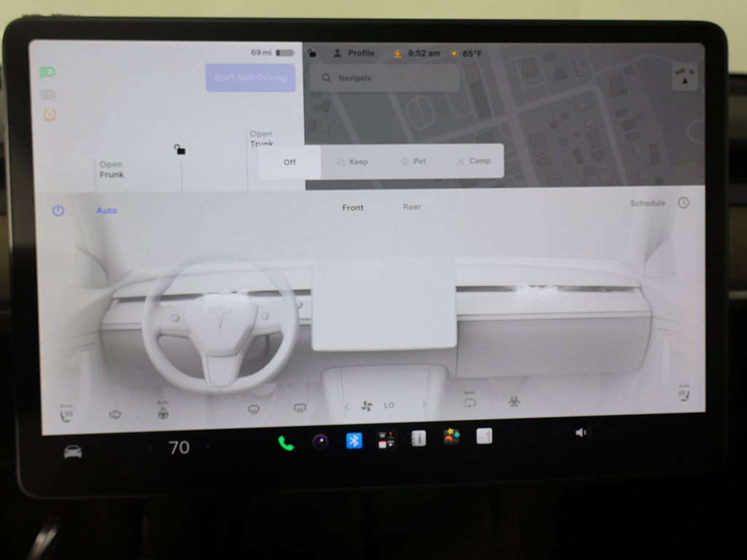
Task: Open the dashcam camera app
Action: [x=320, y=442]
